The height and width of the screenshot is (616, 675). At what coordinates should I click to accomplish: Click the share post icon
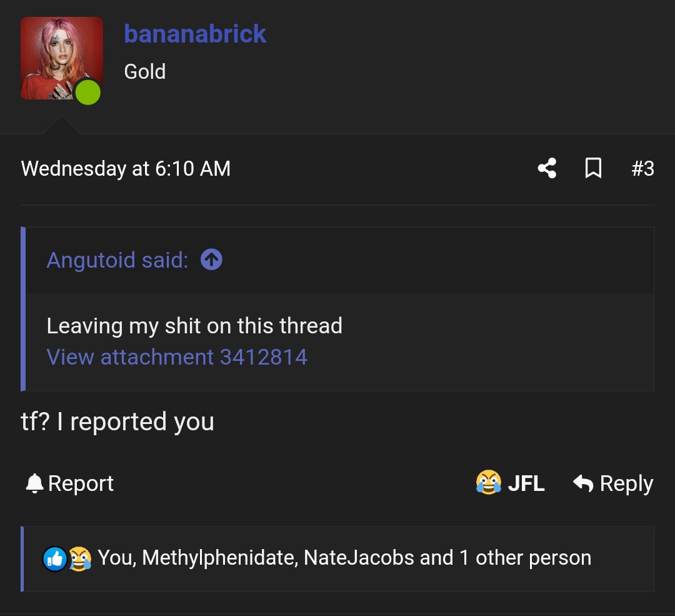[x=547, y=168]
